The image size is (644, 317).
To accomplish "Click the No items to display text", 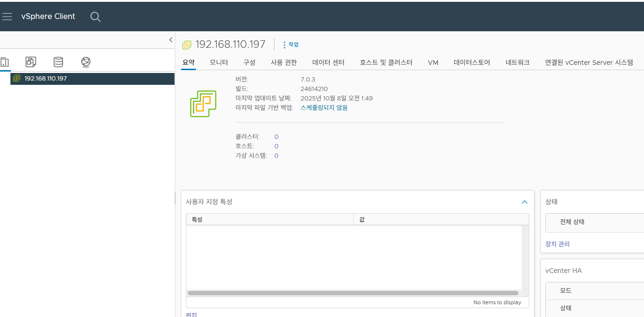I will pyautogui.click(x=497, y=302).
